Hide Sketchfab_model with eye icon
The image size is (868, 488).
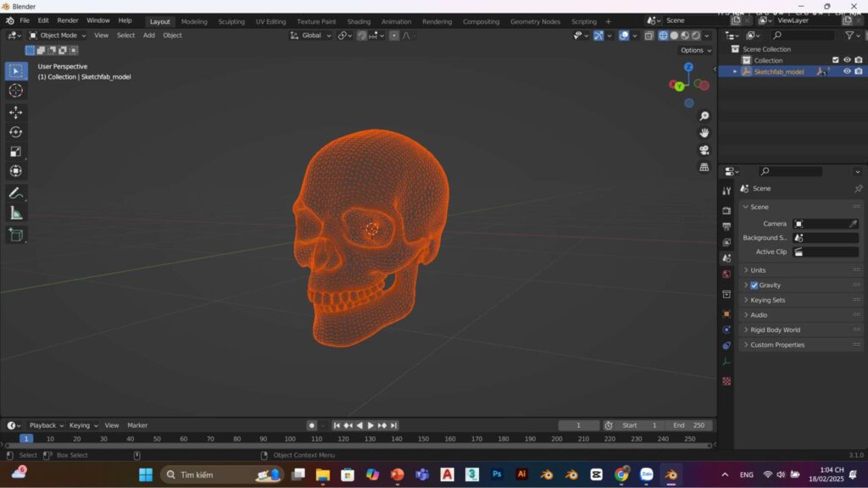point(846,72)
